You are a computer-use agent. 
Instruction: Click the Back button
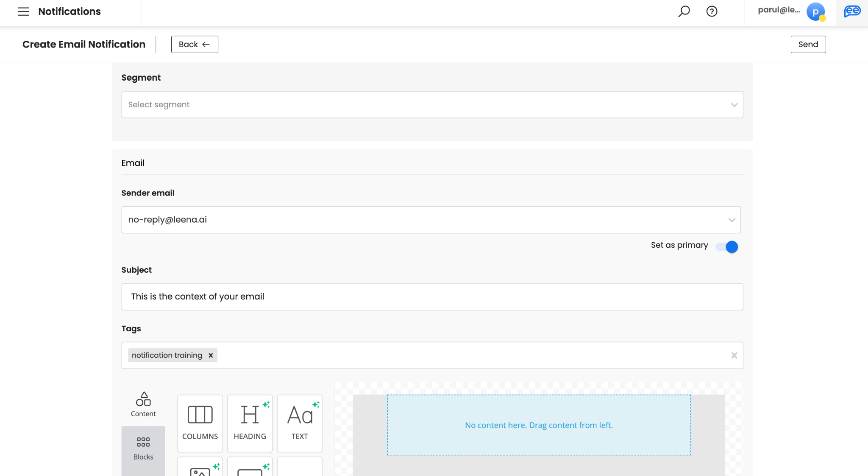coord(195,45)
